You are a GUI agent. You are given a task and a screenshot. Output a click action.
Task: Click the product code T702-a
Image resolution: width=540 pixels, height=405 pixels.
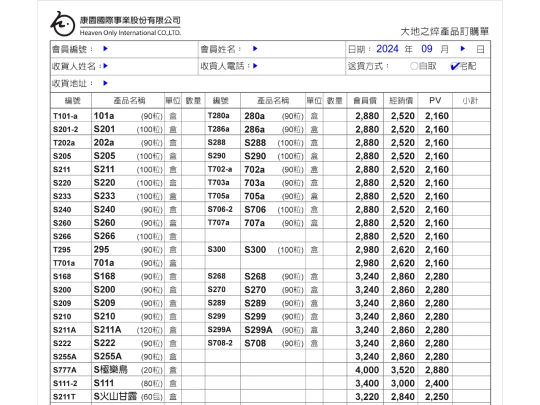220,169
